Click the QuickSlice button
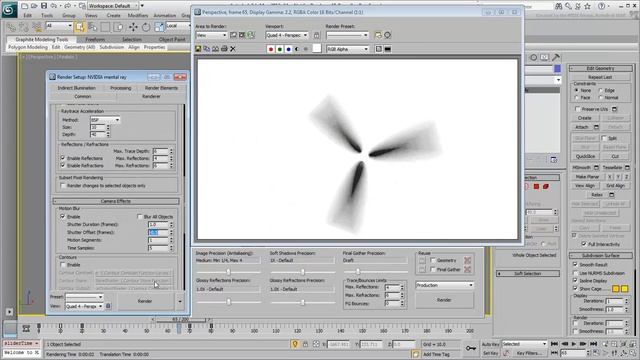Viewport: 640px width, 360px height. point(585,156)
